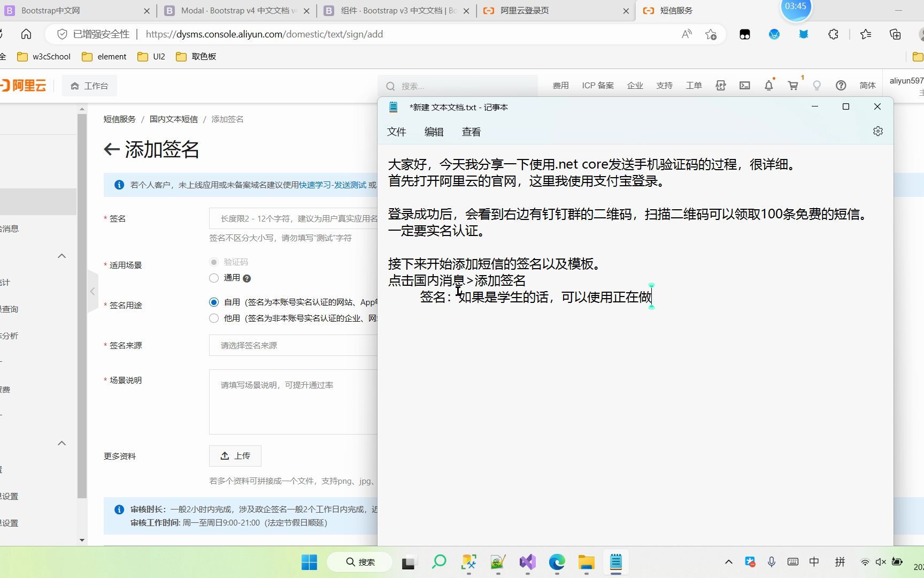Click the site security shield icon
Viewport: 924px width, 578px height.
click(62, 34)
